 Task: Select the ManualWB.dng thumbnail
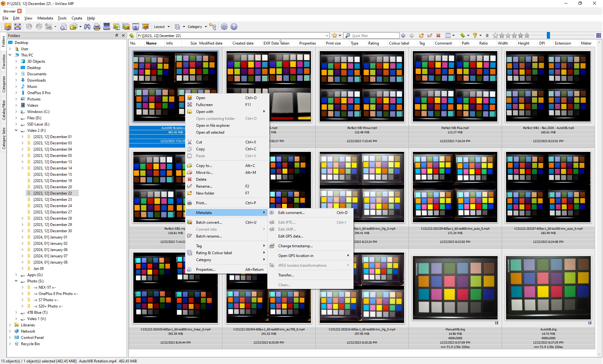tap(455, 288)
